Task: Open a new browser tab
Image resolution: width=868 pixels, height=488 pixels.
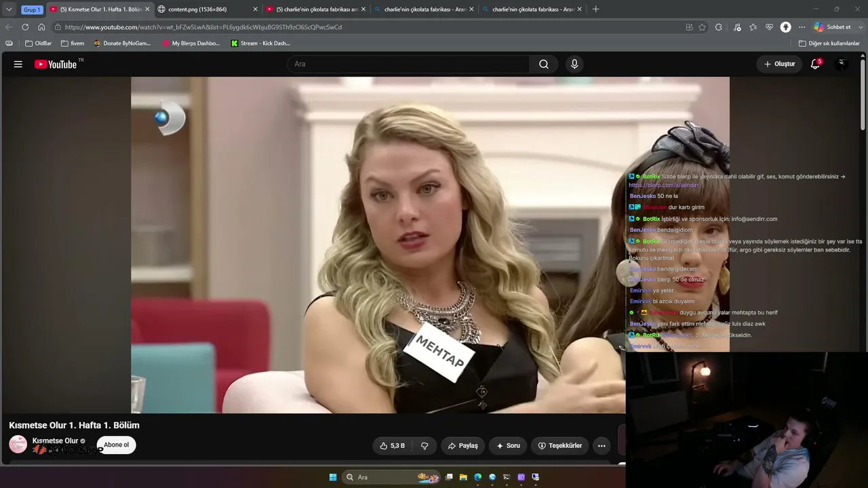Action: 595,9
